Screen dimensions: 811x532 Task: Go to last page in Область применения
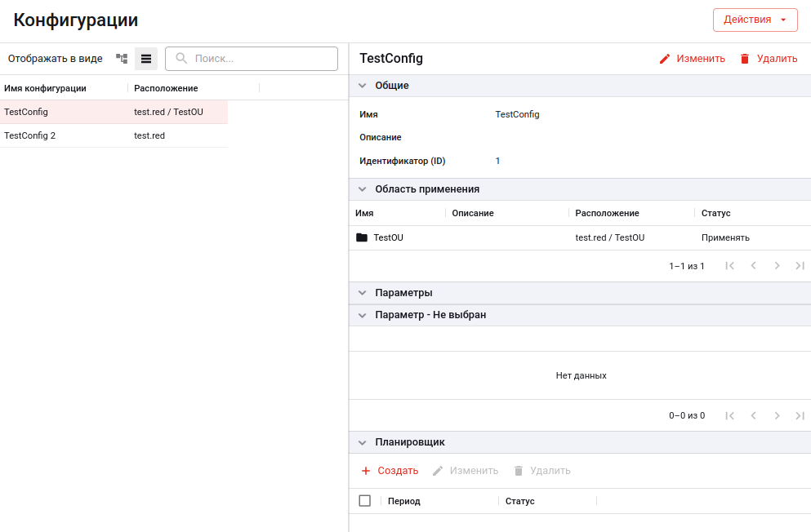(x=800, y=266)
